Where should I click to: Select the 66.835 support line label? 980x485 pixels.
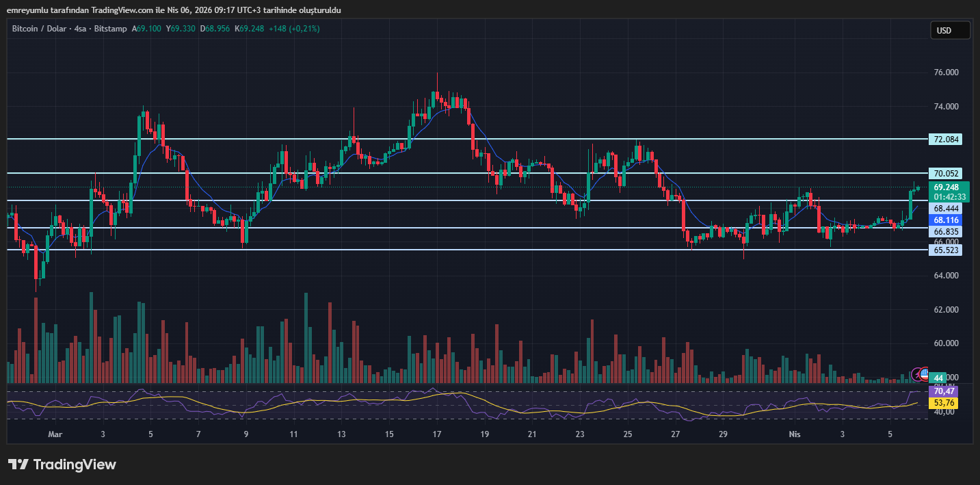(946, 232)
